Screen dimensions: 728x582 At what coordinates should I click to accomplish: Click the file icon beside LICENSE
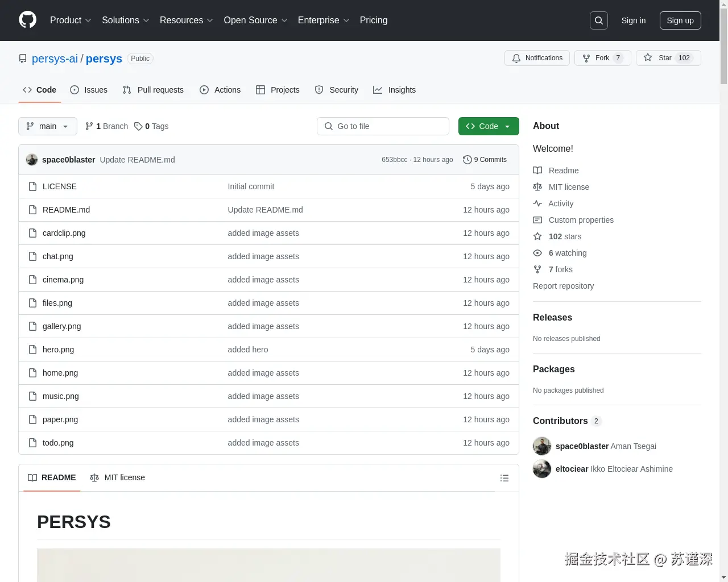tap(32, 186)
